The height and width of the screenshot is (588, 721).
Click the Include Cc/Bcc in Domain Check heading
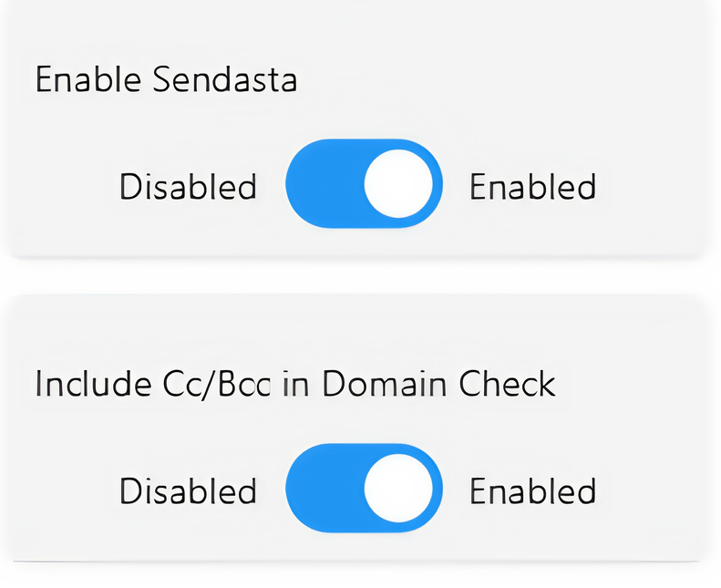[x=294, y=384]
